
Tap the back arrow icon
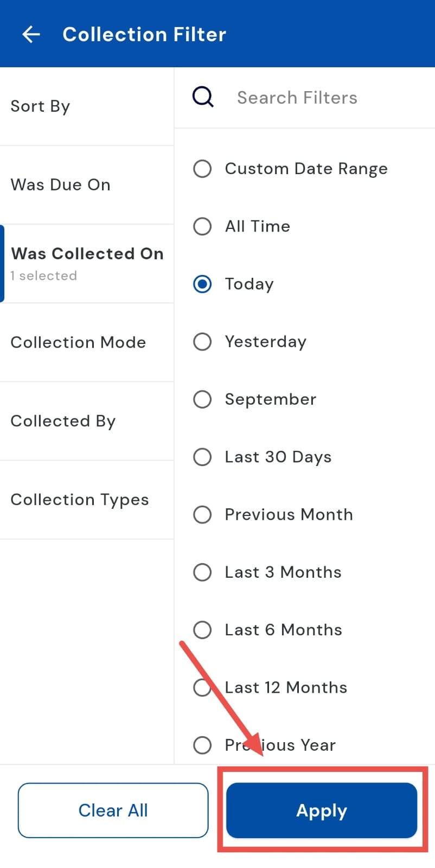coord(31,35)
